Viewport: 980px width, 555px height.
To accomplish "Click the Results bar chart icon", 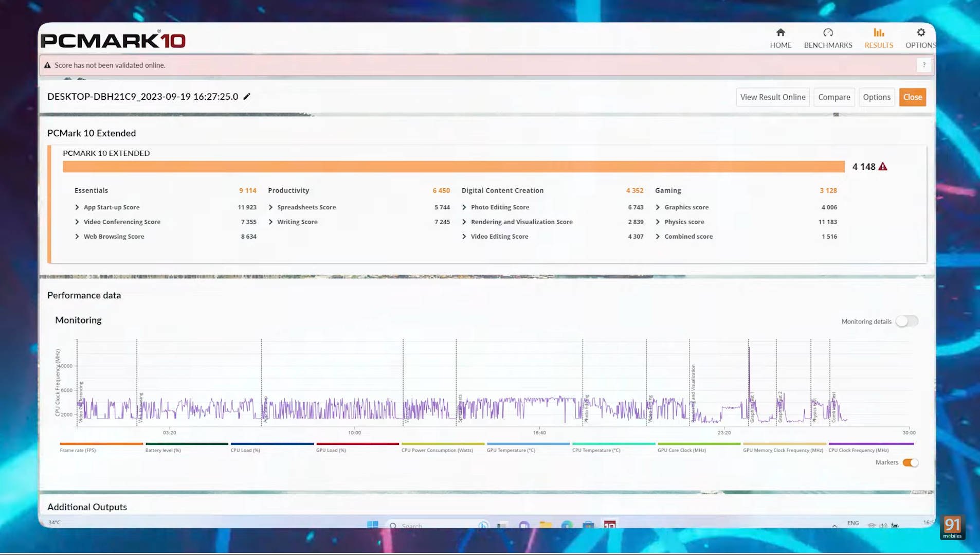I will tap(879, 32).
